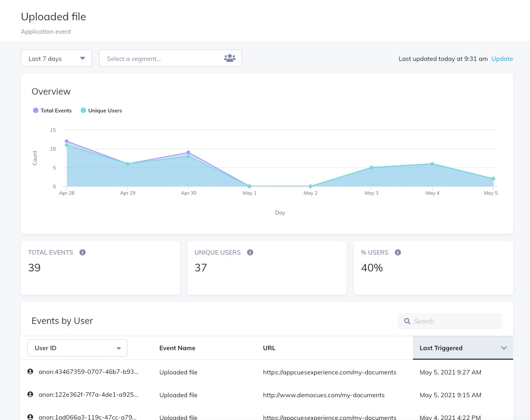Toggle the Unique Users legend item

(x=101, y=110)
